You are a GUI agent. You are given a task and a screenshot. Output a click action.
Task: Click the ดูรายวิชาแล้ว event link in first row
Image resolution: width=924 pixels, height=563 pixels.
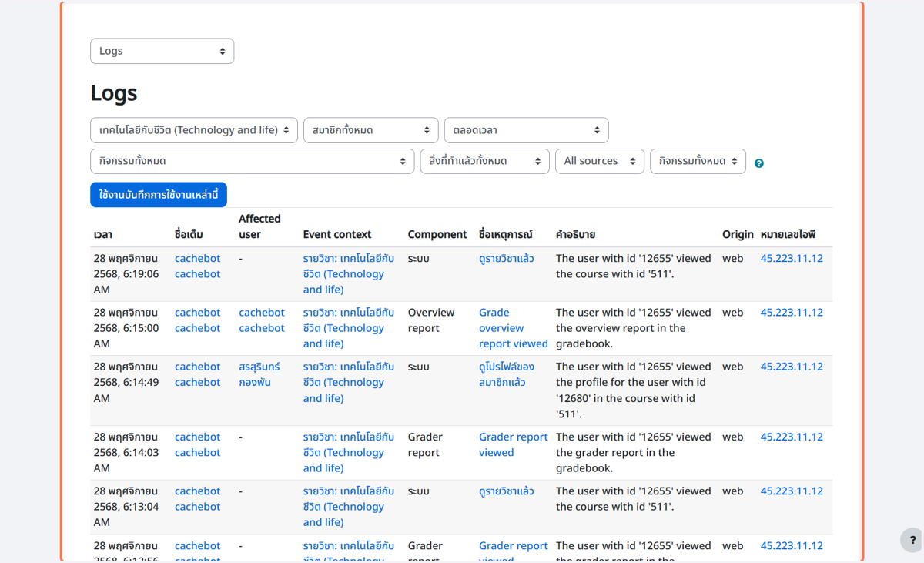tap(507, 258)
